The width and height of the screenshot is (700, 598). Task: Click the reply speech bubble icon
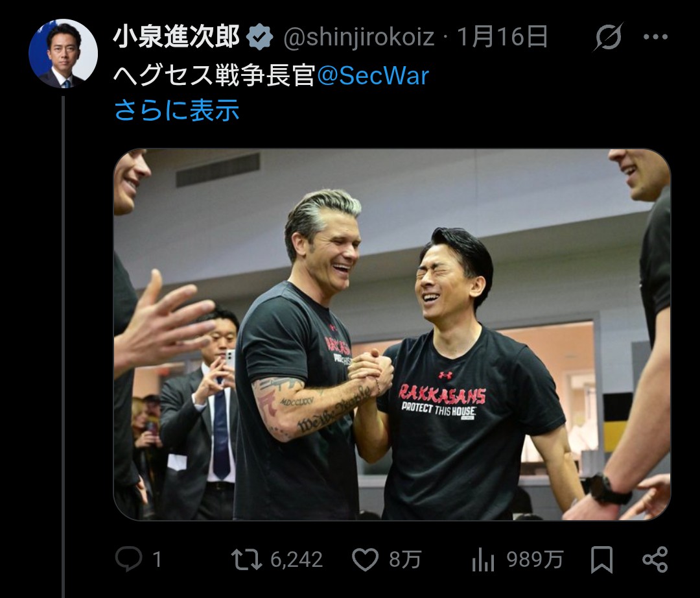click(128, 559)
